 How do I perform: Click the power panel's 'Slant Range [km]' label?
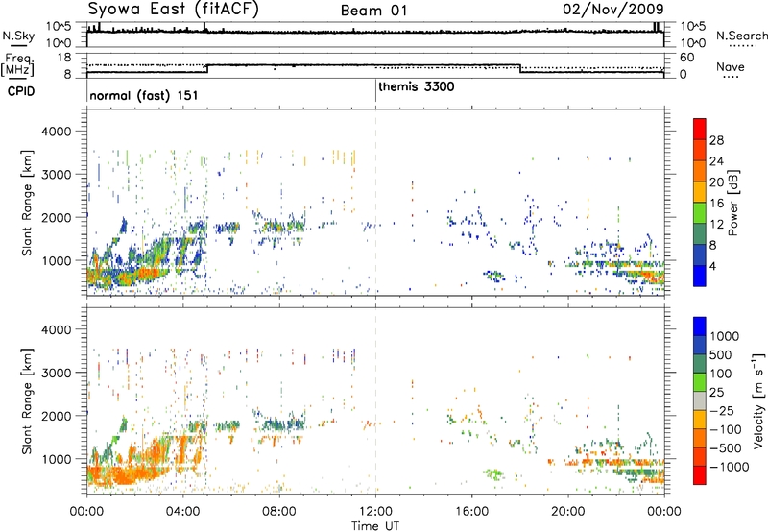click(x=27, y=203)
